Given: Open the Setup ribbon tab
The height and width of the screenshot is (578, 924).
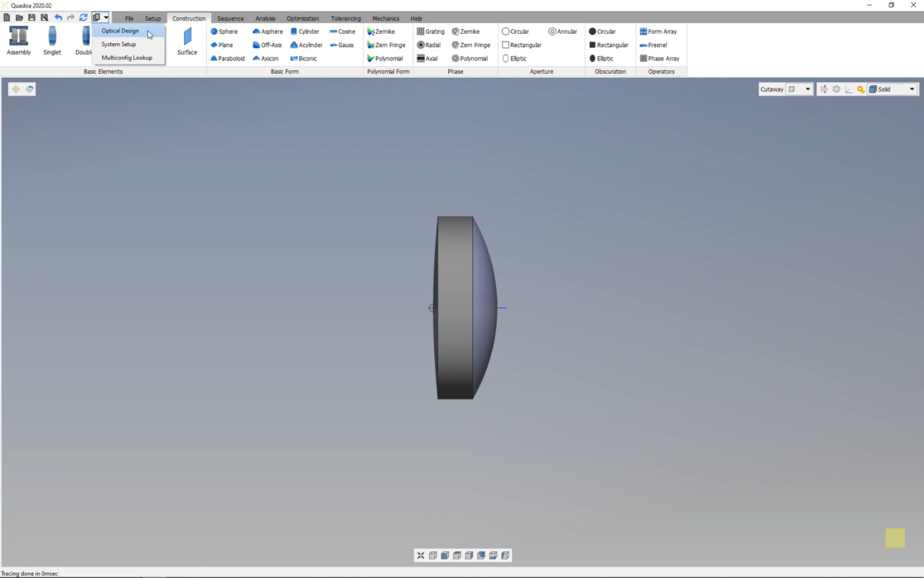Looking at the screenshot, I should tap(153, 18).
